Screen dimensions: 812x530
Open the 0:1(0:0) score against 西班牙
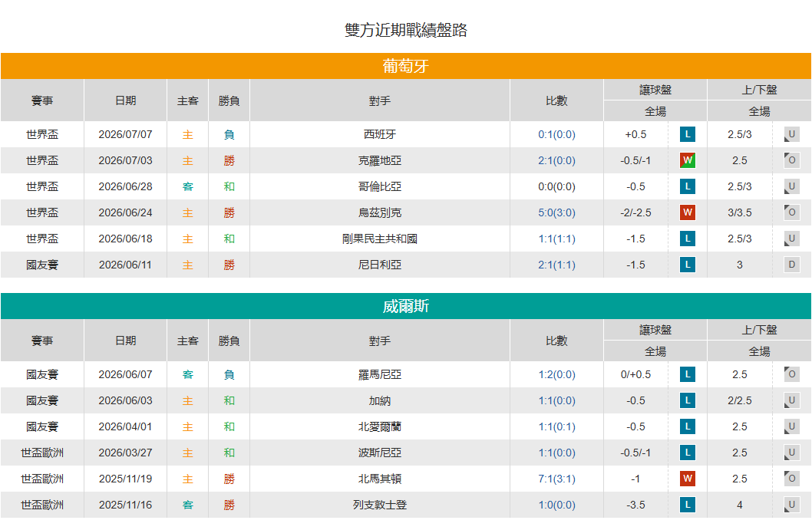[x=556, y=134]
